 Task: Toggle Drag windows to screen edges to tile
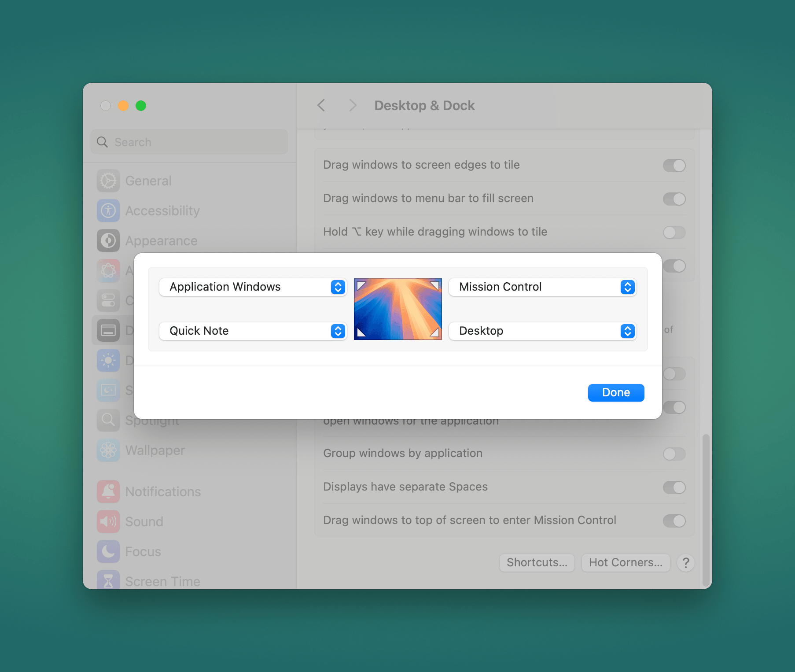(674, 166)
